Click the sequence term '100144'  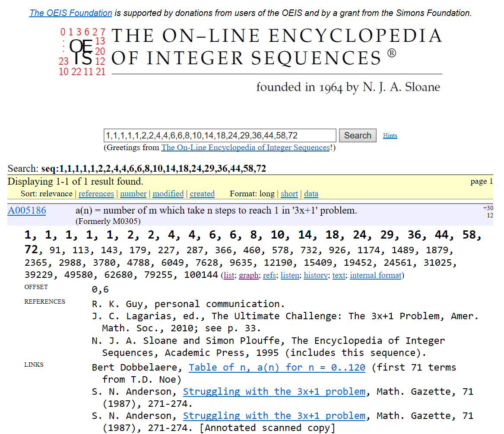pos(201,275)
